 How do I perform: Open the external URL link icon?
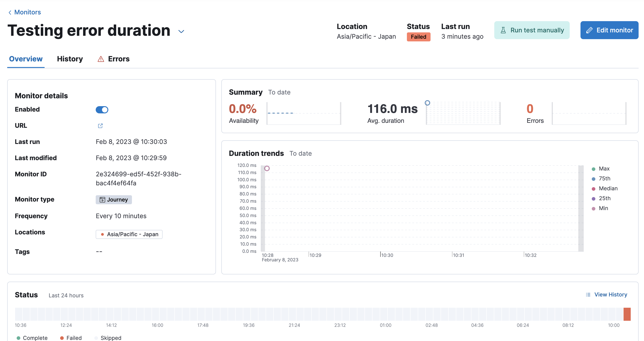pos(100,126)
